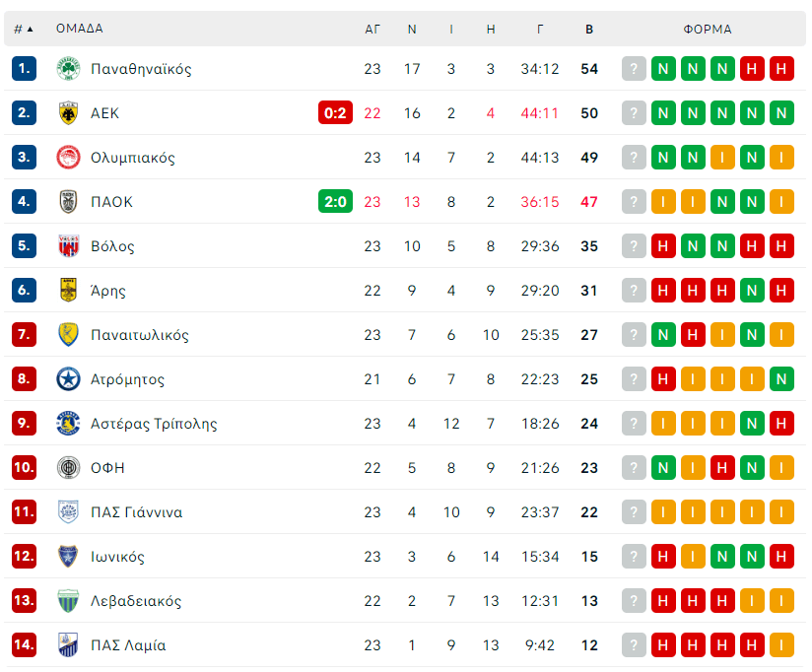Click the Ολυμπιακός club crest

tap(68, 158)
